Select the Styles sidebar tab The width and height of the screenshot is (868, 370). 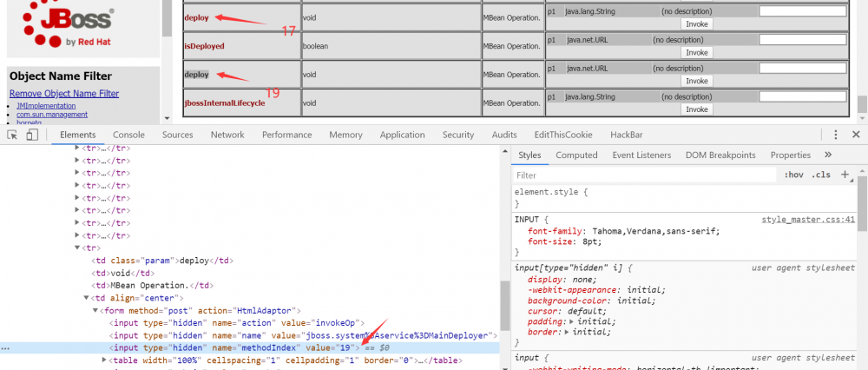529,155
